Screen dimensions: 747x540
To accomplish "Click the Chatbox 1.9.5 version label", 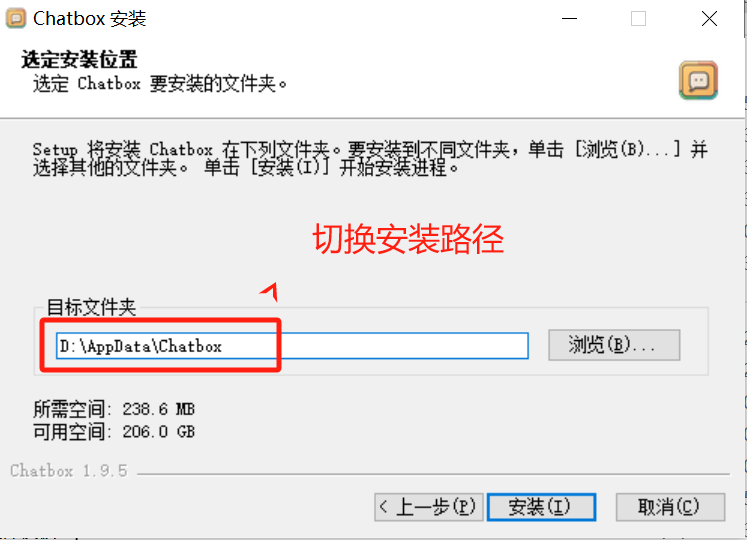I will point(69,471).
